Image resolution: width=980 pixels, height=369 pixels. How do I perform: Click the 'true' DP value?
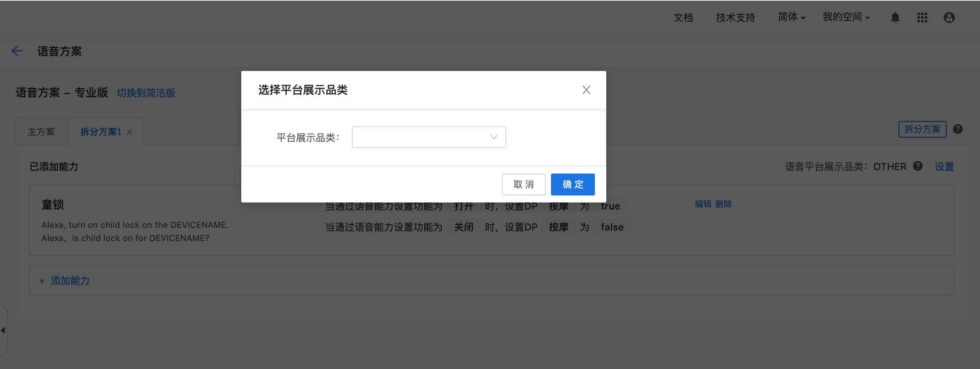click(x=610, y=206)
